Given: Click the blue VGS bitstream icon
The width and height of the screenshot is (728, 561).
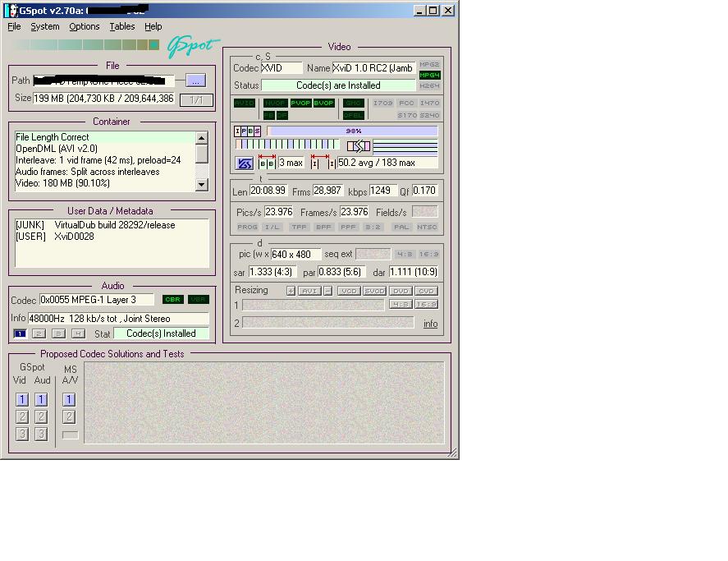Looking at the screenshot, I should pos(245,163).
